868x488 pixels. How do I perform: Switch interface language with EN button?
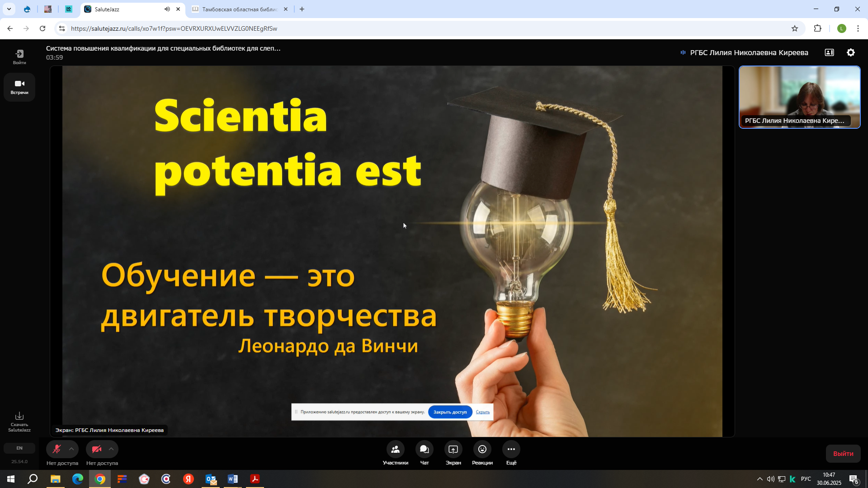point(19,448)
